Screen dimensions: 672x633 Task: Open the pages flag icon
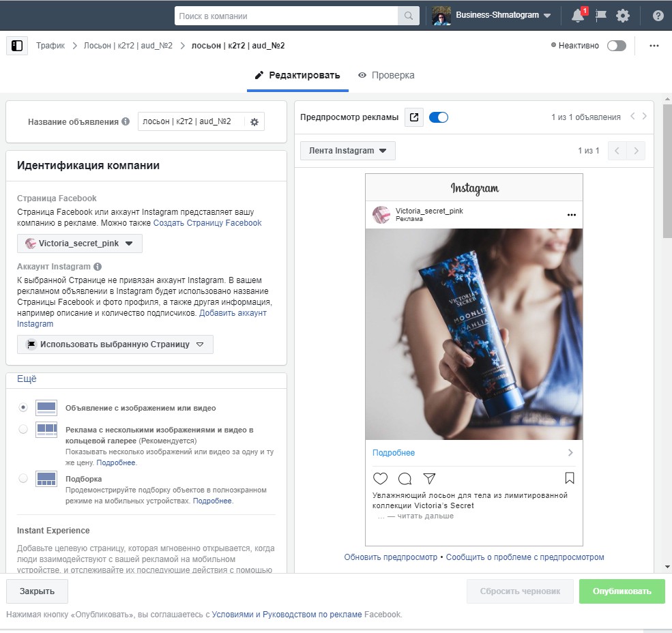tap(601, 16)
